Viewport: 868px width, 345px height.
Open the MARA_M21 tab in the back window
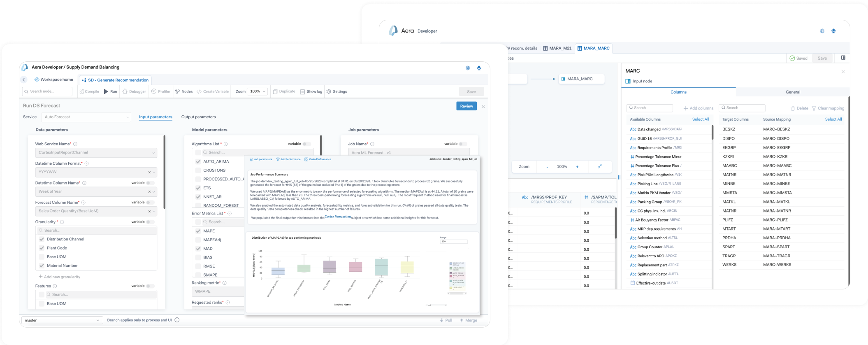click(x=557, y=48)
